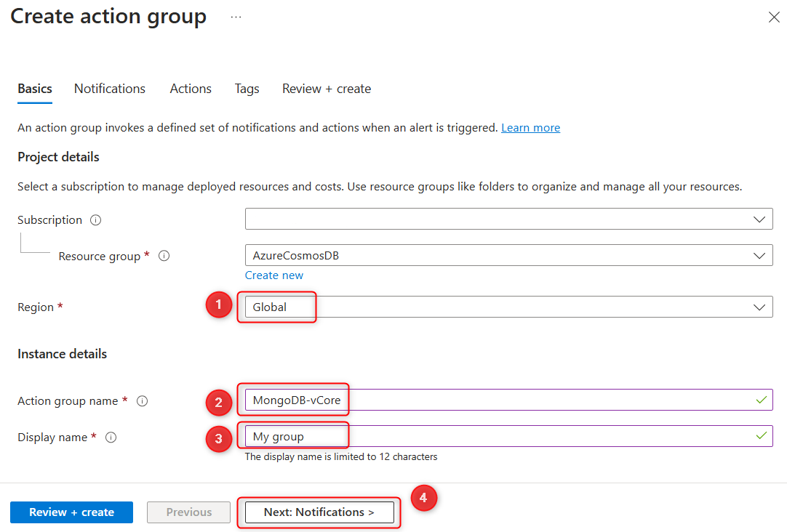This screenshot has height=532, width=787.
Task: Open info tooltip beside Subscription label
Action: (95, 219)
